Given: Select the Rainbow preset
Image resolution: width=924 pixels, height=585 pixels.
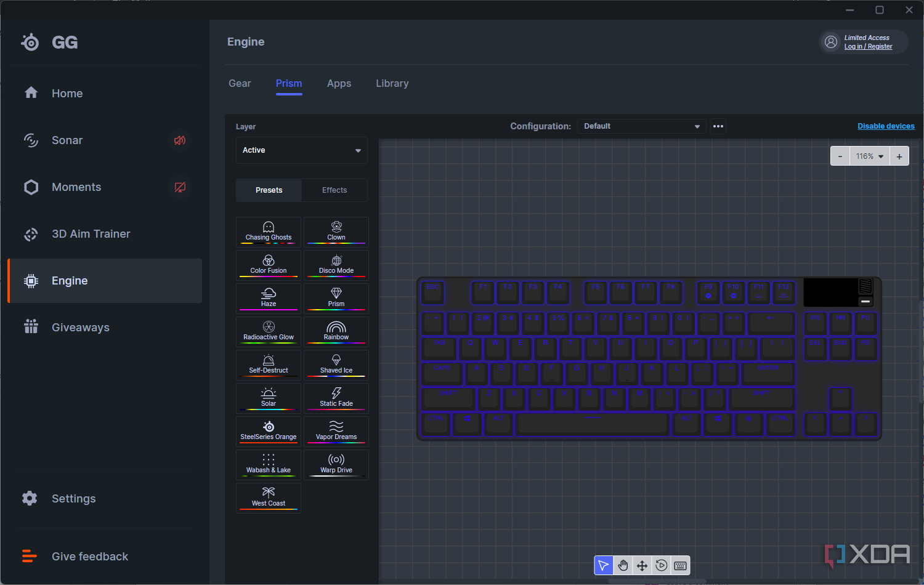Looking at the screenshot, I should click(x=336, y=331).
